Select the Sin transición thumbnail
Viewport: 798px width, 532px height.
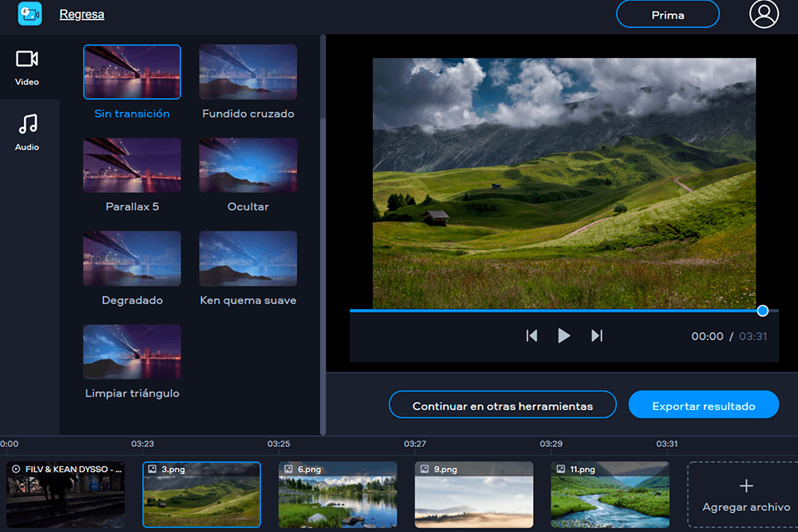pyautogui.click(x=132, y=72)
